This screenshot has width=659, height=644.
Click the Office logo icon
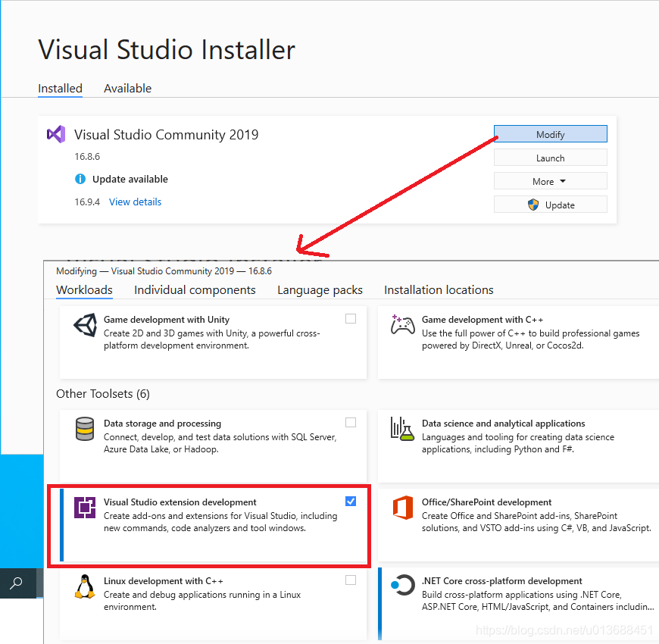tap(403, 508)
